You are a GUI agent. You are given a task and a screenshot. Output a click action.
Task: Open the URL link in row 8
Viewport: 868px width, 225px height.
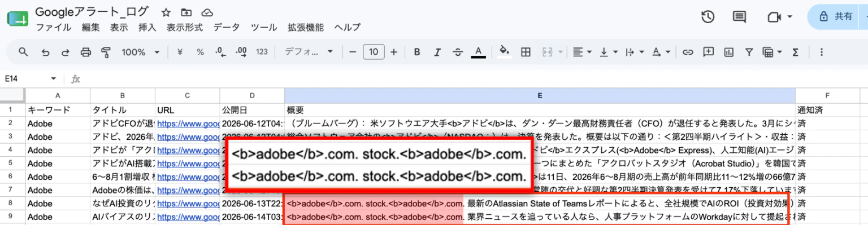click(x=188, y=203)
